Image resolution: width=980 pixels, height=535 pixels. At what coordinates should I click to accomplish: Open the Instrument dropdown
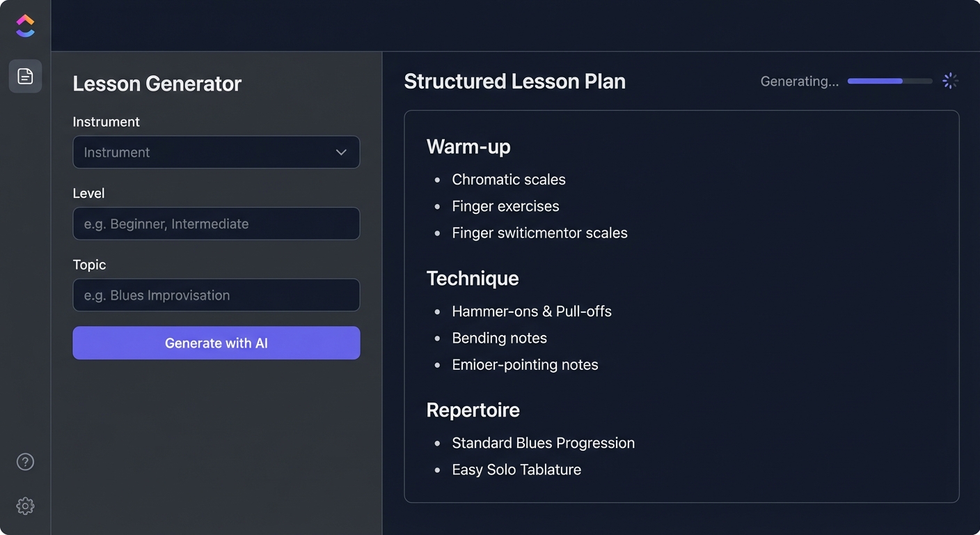pyautogui.click(x=216, y=153)
